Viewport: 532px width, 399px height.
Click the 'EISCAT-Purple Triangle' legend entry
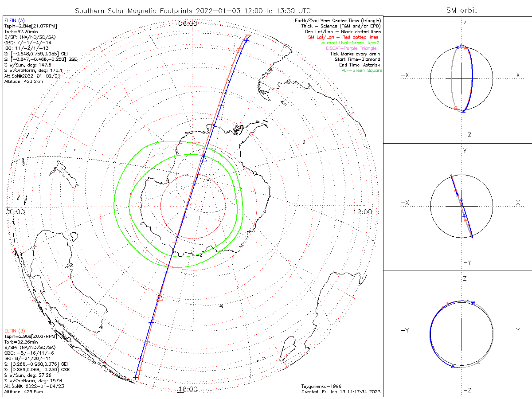pos(351,48)
